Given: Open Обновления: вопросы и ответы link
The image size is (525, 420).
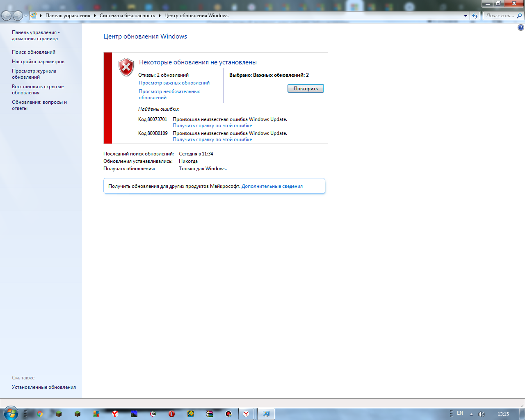Looking at the screenshot, I should point(39,105).
